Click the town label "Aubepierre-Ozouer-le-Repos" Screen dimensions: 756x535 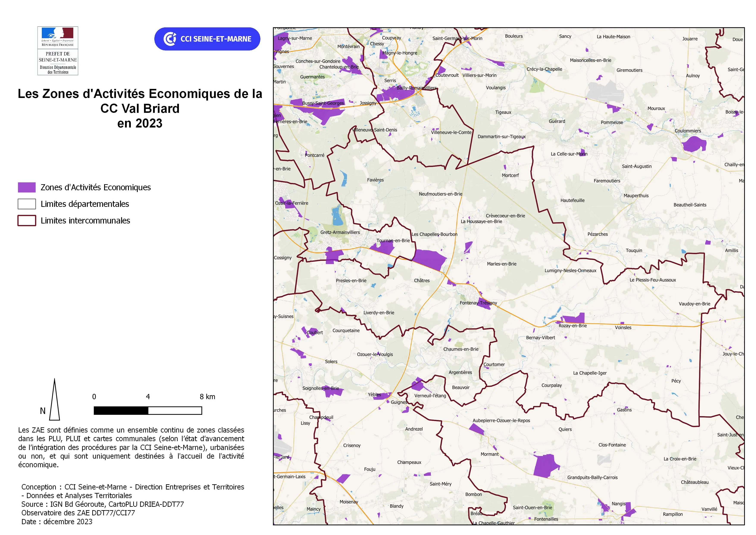(x=501, y=421)
